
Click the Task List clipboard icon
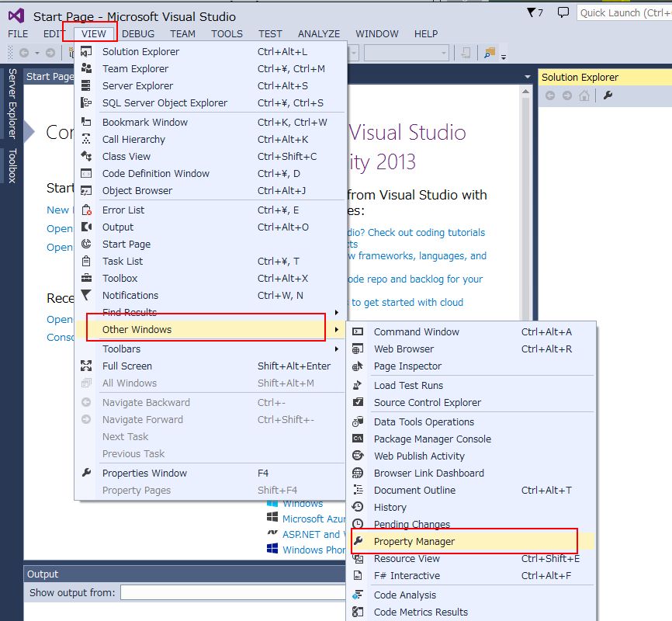(86, 261)
